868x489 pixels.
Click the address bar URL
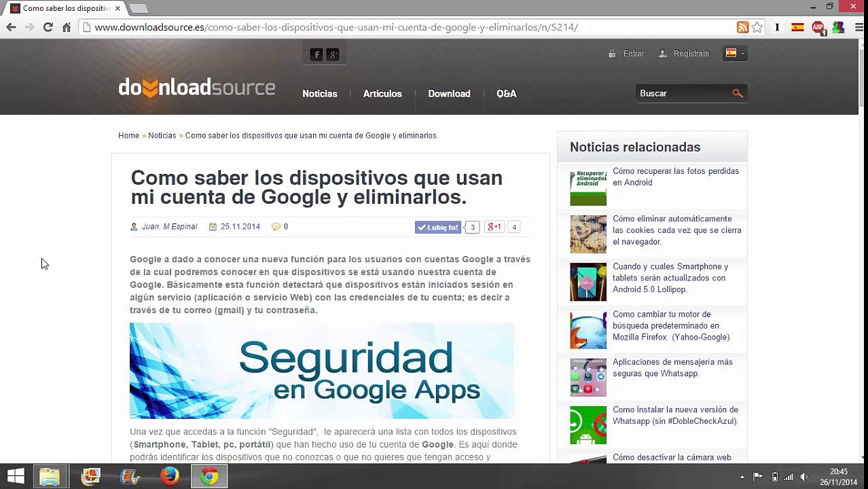336,27
